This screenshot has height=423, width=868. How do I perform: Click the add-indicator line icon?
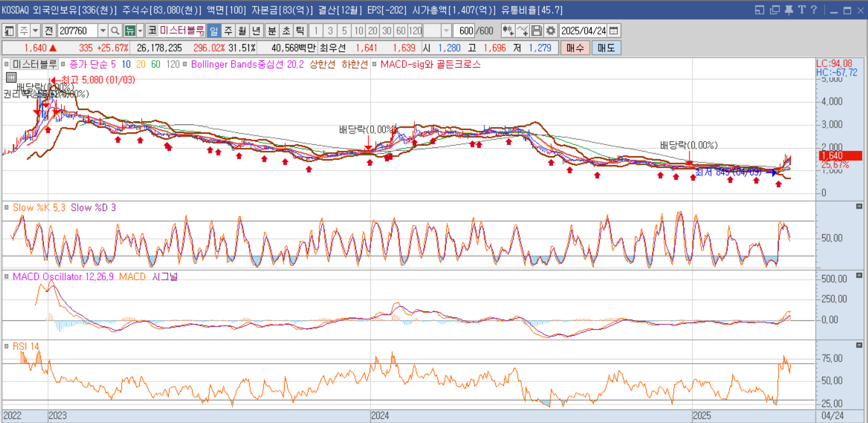click(x=523, y=31)
